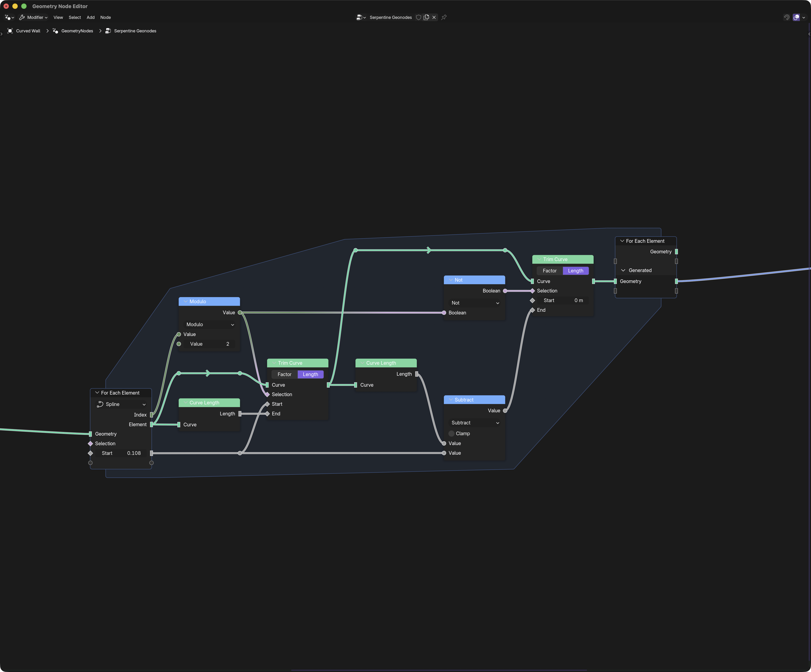Image resolution: width=811 pixels, height=672 pixels.
Task: Enable the Clamp checkbox in Subtract node
Action: (451, 433)
